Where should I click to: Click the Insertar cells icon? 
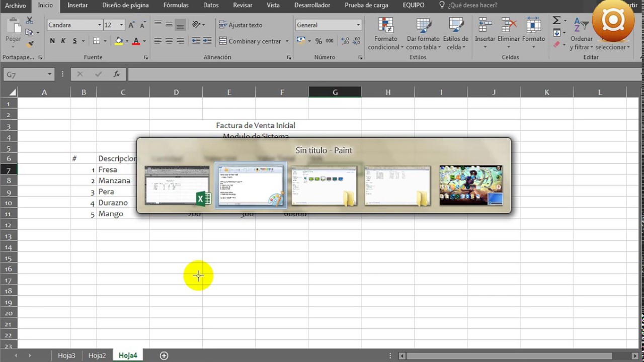click(485, 25)
